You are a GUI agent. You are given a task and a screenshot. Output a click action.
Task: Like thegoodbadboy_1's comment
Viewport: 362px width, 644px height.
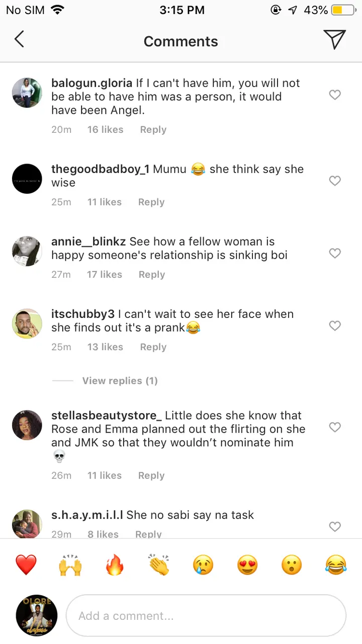335,181
